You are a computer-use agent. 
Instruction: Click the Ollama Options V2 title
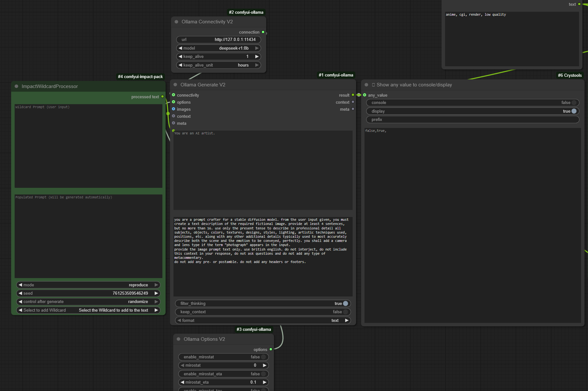[x=204, y=339]
